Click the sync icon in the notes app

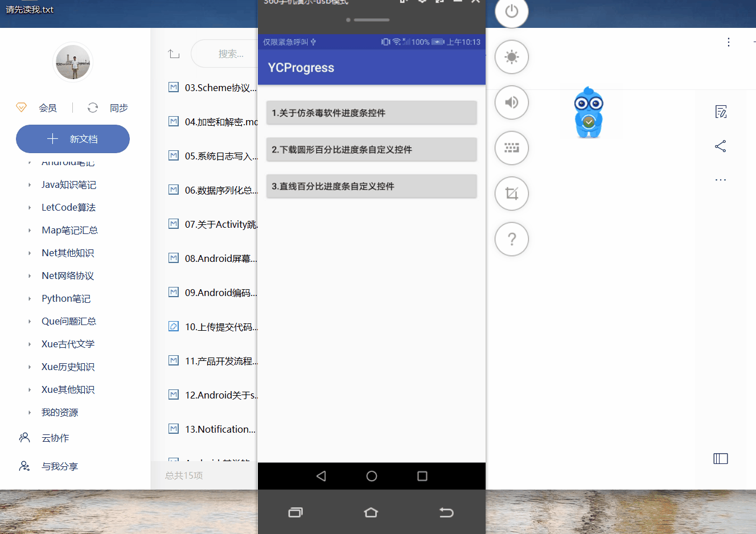click(x=92, y=108)
